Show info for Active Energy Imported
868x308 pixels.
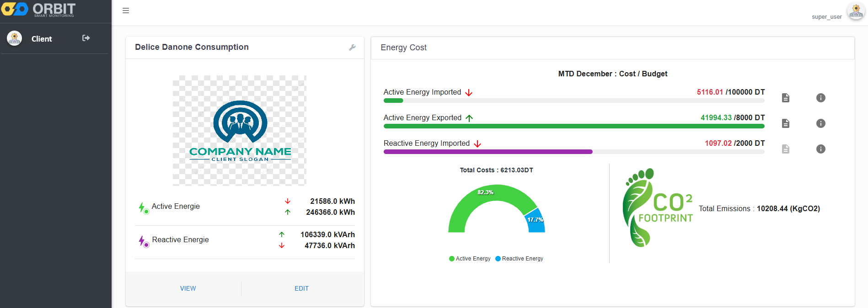(x=820, y=98)
